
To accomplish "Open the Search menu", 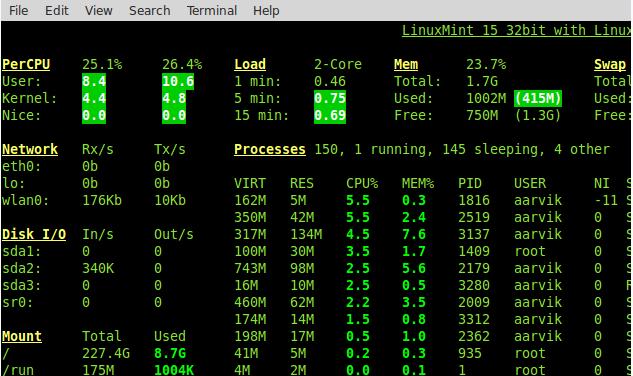I will (x=150, y=11).
